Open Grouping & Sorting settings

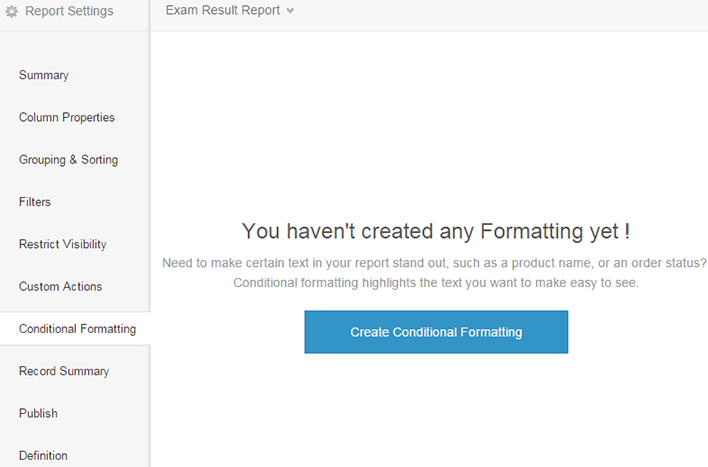(x=68, y=159)
